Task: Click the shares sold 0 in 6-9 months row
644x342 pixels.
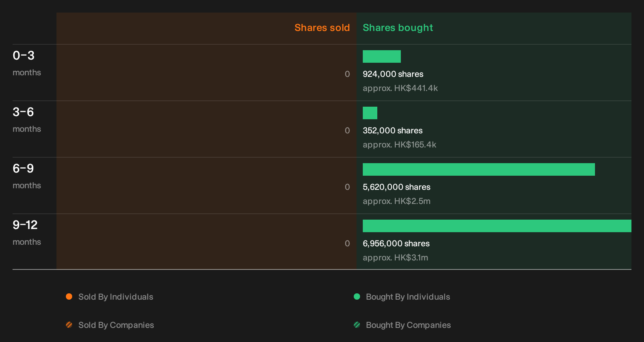Action: click(x=347, y=187)
